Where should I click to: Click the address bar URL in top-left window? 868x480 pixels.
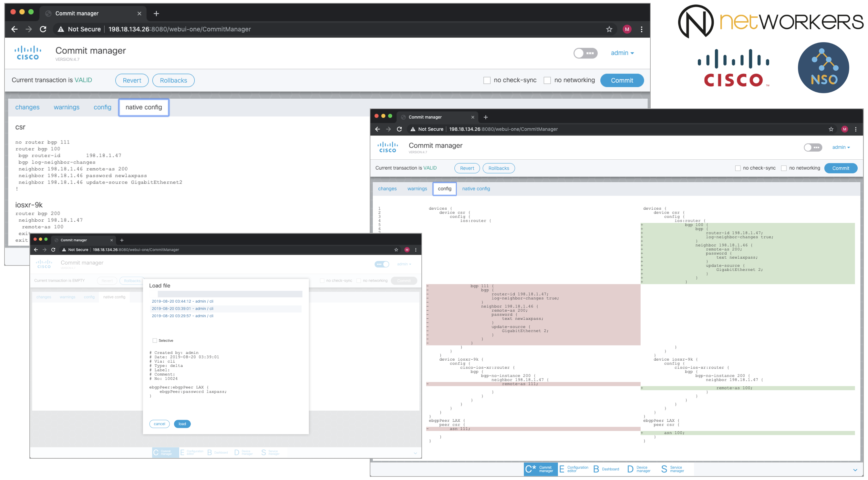pyautogui.click(x=179, y=29)
